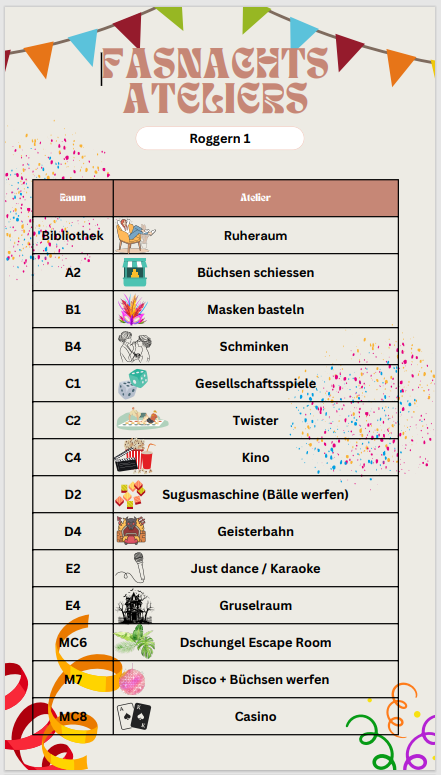Image resolution: width=441 pixels, height=775 pixels.
Task: Click the jungle leaves icon beside Dschungel
Action: click(x=134, y=642)
